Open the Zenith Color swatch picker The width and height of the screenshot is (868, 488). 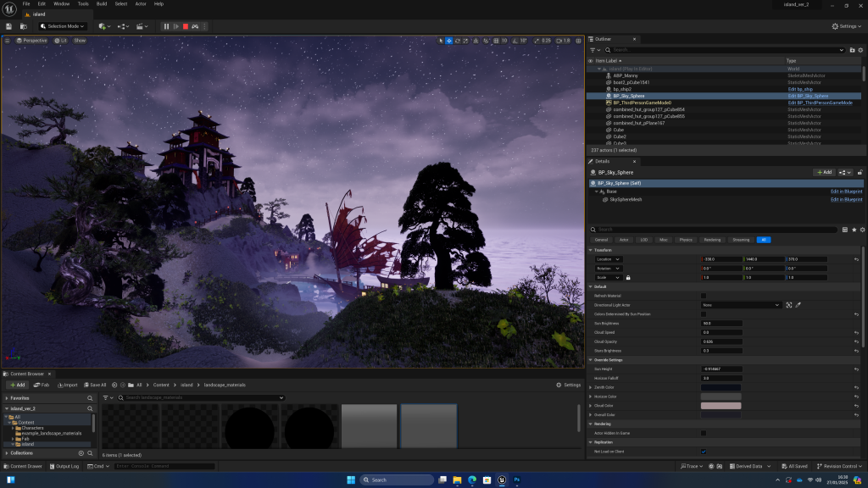pos(721,387)
